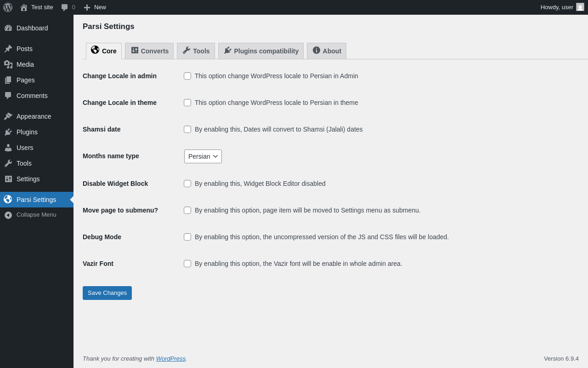
Task: Click the Plugins plug icon in sidebar
Action: pyautogui.click(x=8, y=132)
